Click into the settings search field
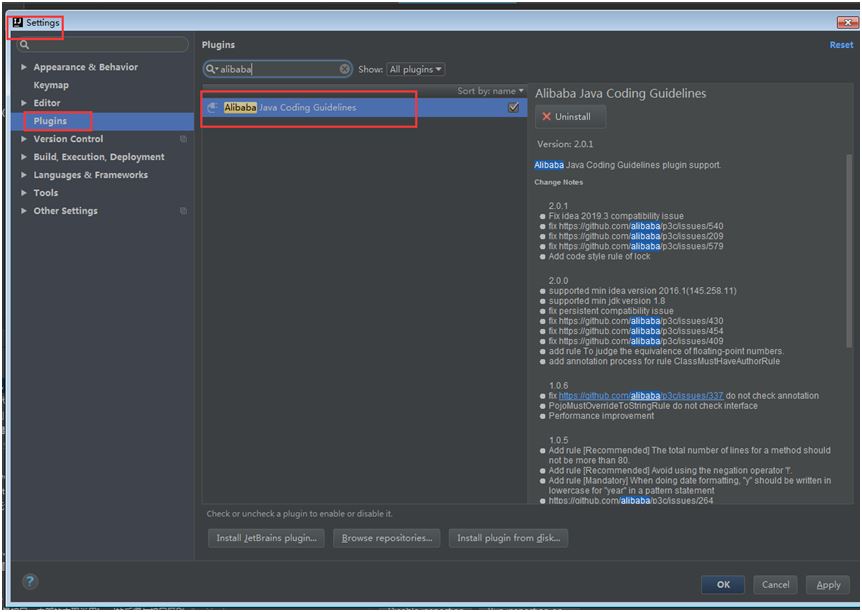862x612 pixels. click(102, 45)
